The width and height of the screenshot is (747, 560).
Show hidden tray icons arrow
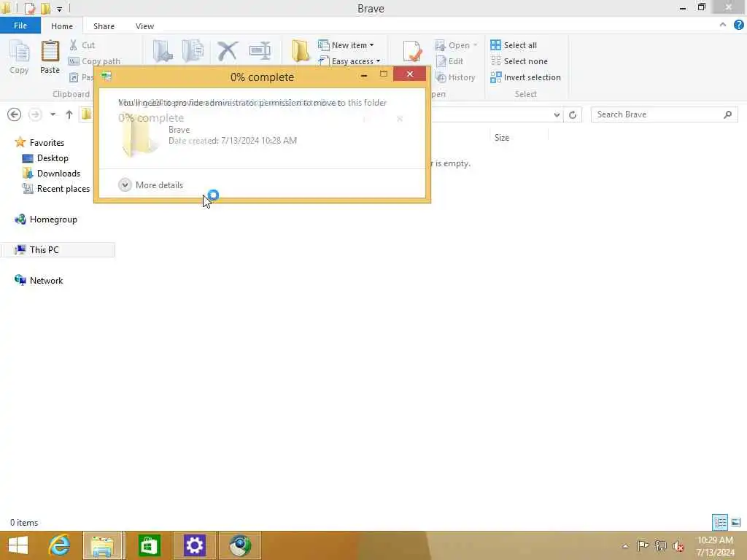625,546
